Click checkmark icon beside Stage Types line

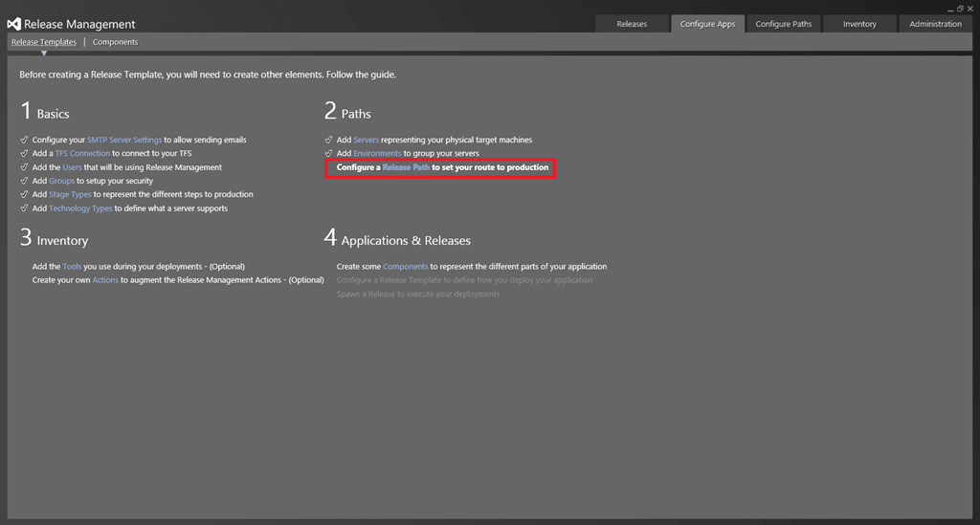[24, 194]
